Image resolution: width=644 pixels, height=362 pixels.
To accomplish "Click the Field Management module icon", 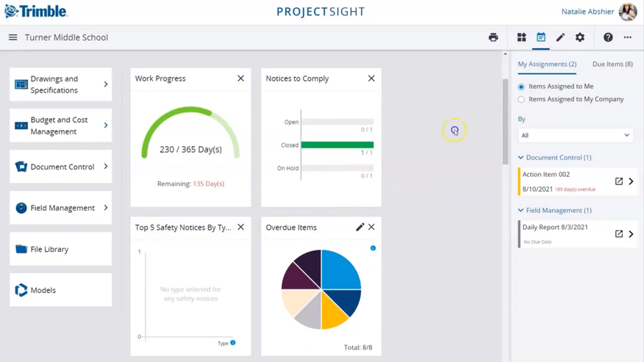I will coord(21,208).
